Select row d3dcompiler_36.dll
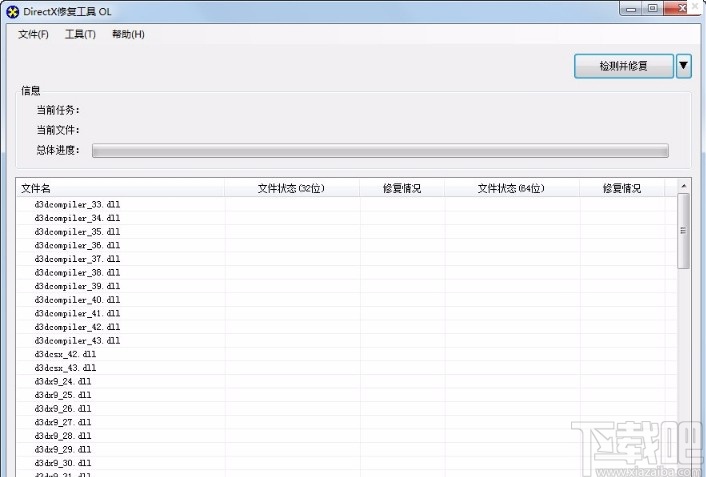This screenshot has width=706, height=477. 347,245
